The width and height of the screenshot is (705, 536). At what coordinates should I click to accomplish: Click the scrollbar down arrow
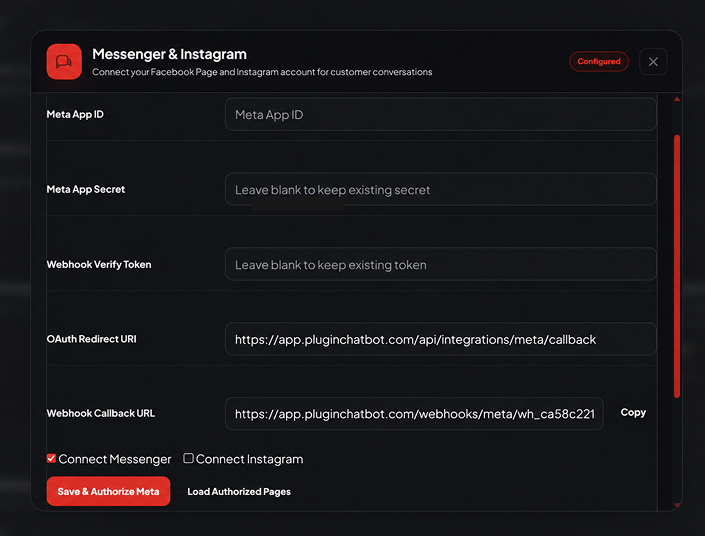point(677,505)
